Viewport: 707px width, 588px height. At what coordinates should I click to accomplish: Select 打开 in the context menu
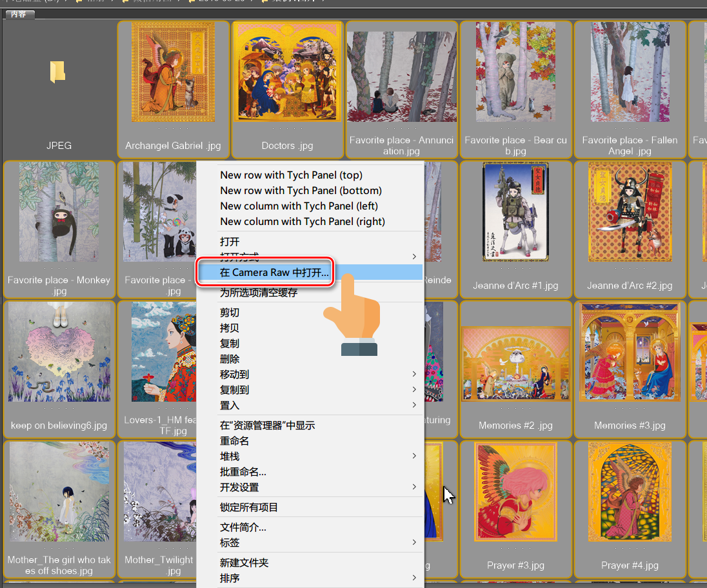[x=230, y=242]
